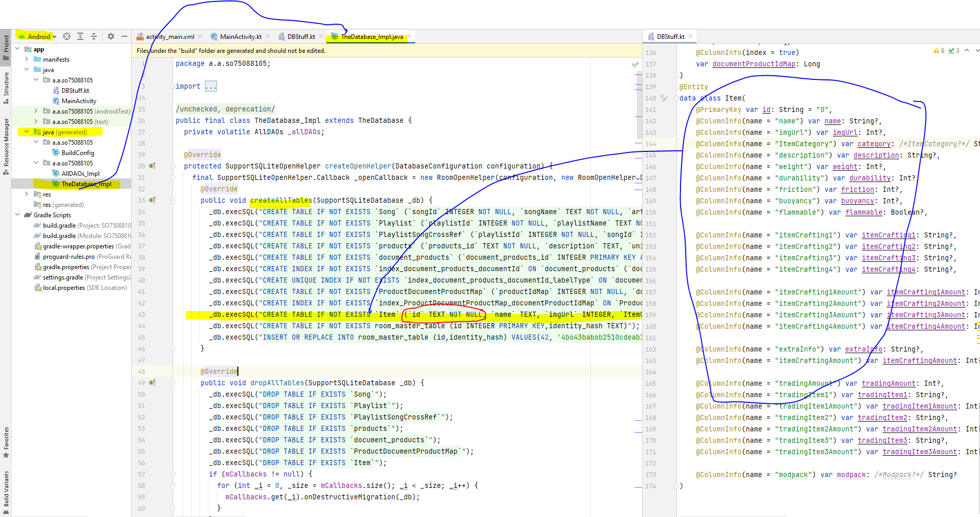This screenshot has height=517, width=980.
Task: Collapse the java source folder
Action: pos(27,70)
